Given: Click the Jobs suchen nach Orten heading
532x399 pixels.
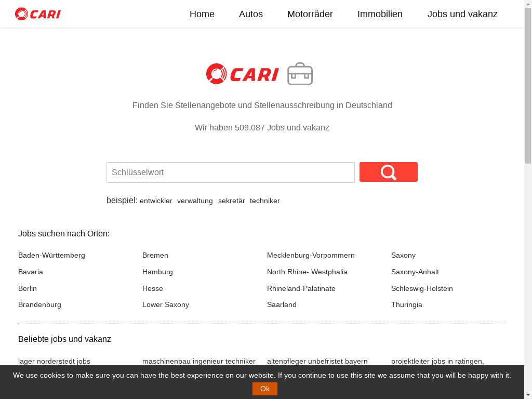Looking at the screenshot, I should coord(64,233).
